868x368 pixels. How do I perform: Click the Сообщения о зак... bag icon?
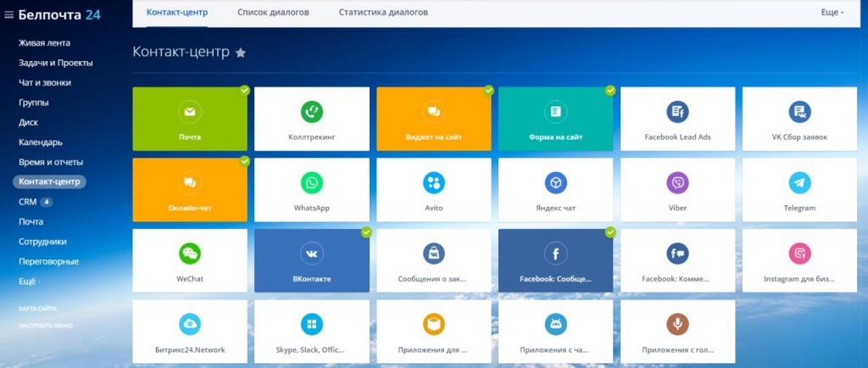pos(433,254)
